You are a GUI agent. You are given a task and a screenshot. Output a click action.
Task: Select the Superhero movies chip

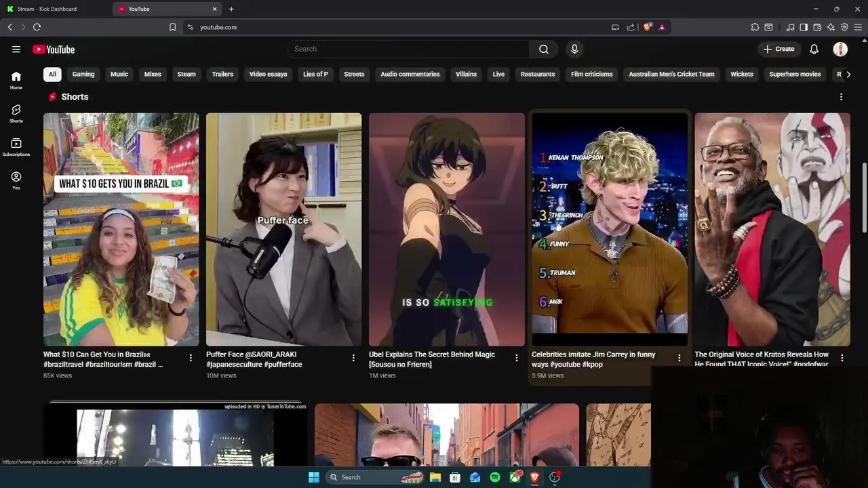(795, 74)
